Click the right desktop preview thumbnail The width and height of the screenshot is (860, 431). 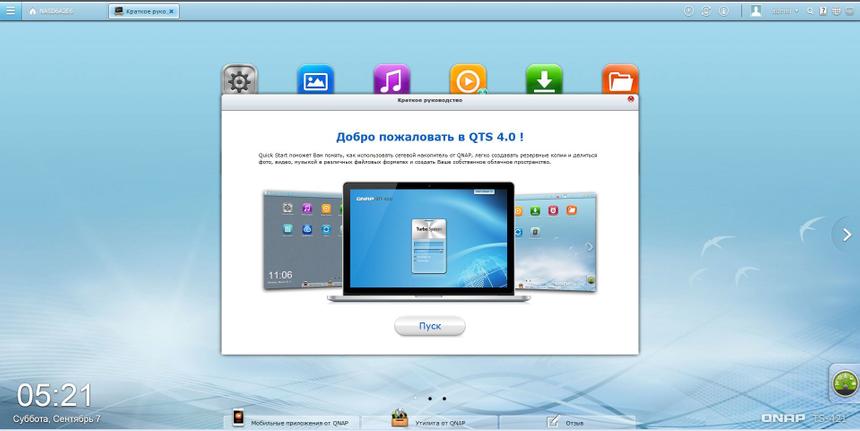pyautogui.click(x=555, y=241)
